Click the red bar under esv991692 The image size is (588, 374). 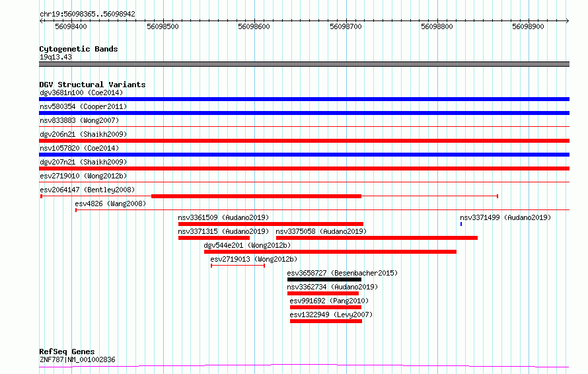(326, 307)
